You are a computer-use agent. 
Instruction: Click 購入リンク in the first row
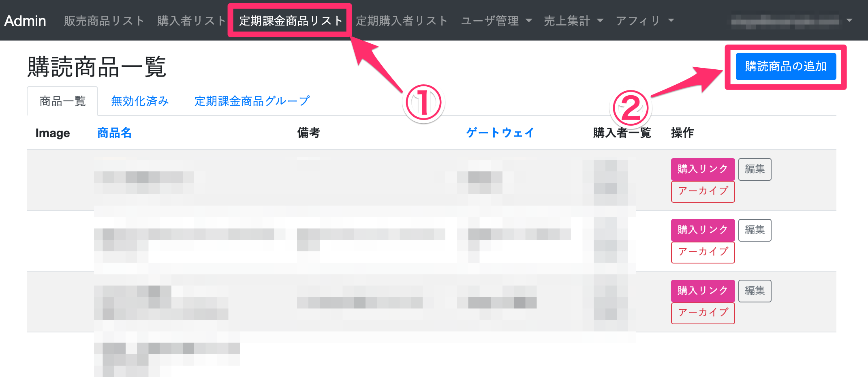click(x=703, y=169)
